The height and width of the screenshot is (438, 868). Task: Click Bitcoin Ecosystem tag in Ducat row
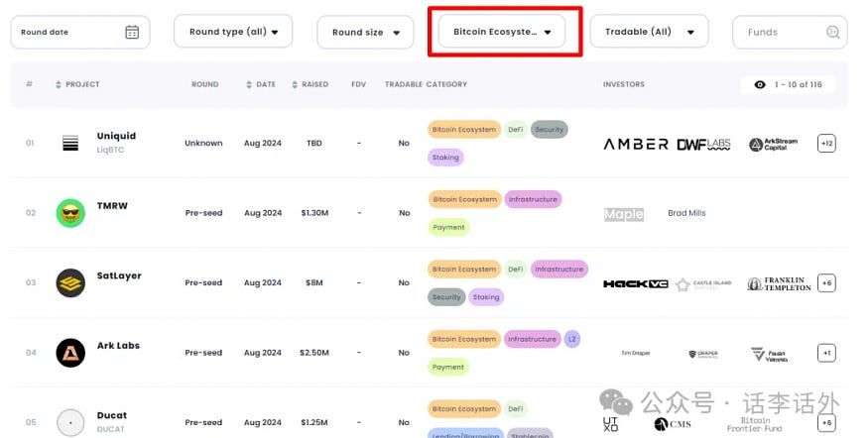[x=464, y=409]
